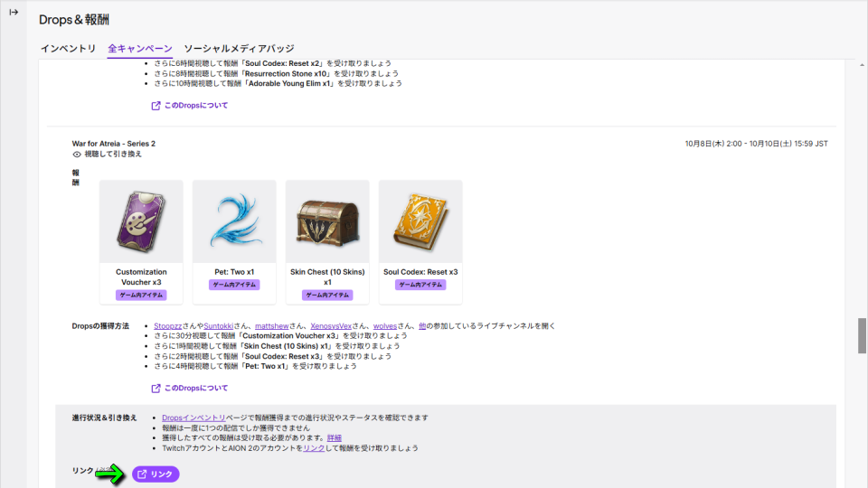Click the Customization Voucher x3 reward image
Image resolution: width=868 pixels, height=488 pixels.
(x=141, y=221)
